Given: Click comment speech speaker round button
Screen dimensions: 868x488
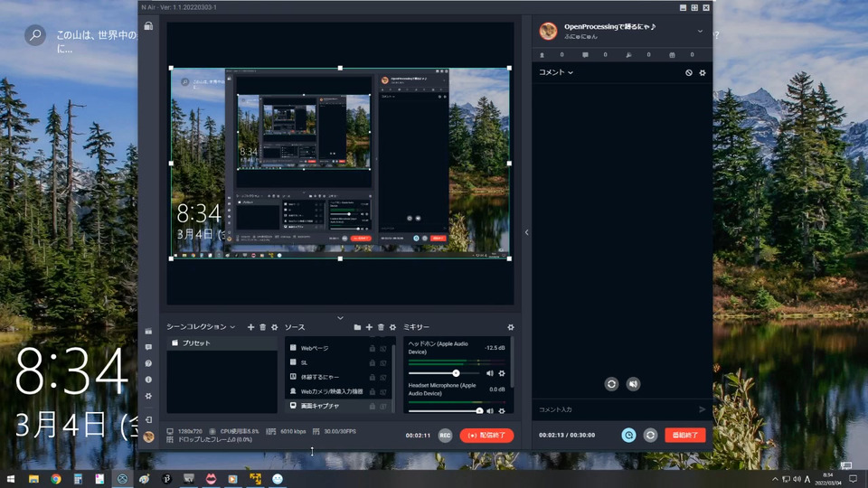Looking at the screenshot, I should pos(633,383).
